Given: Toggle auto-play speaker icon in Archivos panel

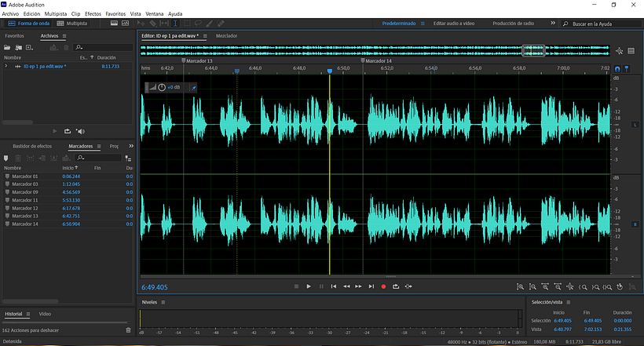Looking at the screenshot, I should click(80, 131).
